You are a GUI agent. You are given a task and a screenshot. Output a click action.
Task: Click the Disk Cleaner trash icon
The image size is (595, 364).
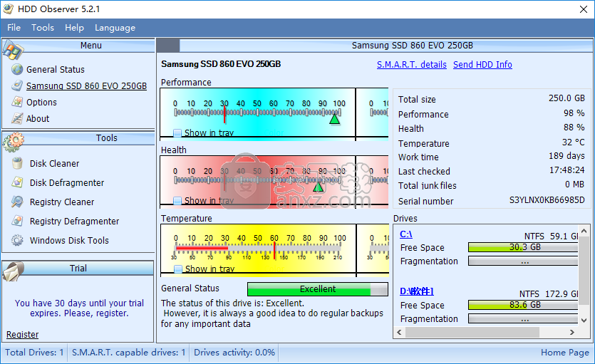pyautogui.click(x=17, y=163)
